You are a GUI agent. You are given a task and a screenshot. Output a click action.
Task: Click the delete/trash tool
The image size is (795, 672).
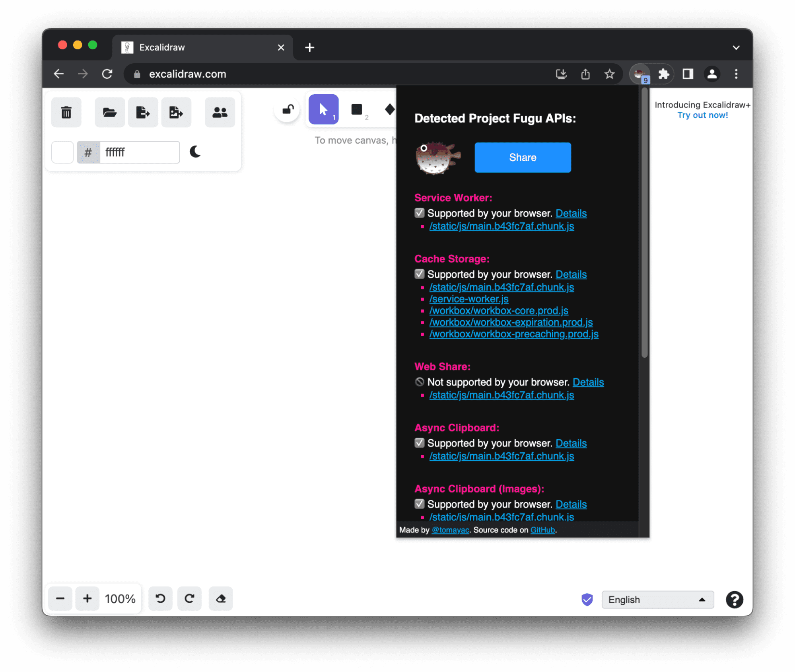(67, 111)
